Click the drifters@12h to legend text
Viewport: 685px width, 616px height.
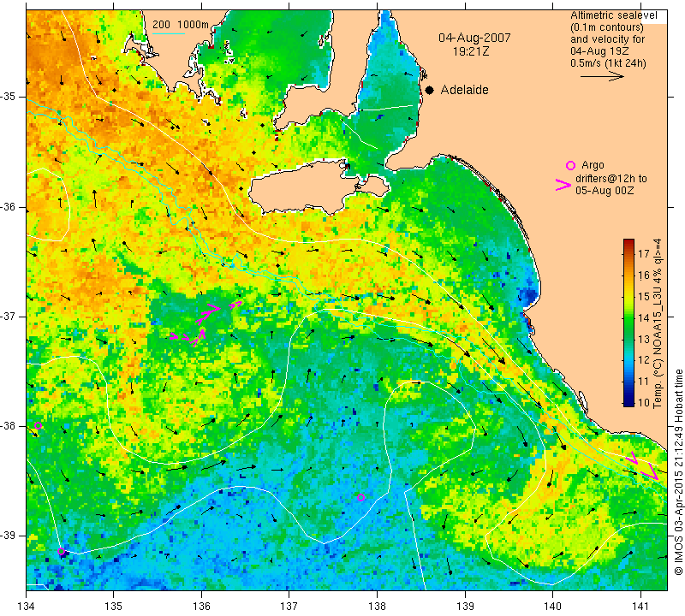(611, 179)
